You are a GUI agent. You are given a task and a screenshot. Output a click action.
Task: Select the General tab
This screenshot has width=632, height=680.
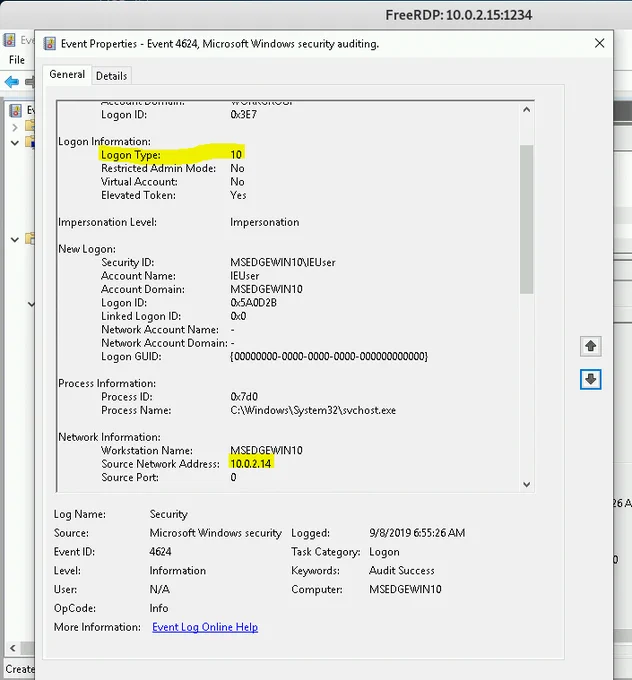pyautogui.click(x=67, y=75)
